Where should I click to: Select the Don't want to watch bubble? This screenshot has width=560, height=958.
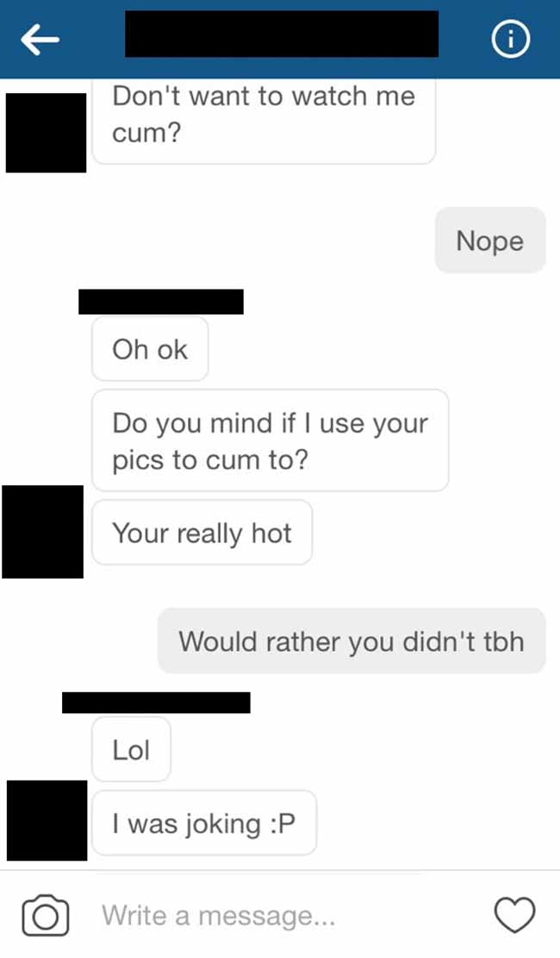(264, 121)
